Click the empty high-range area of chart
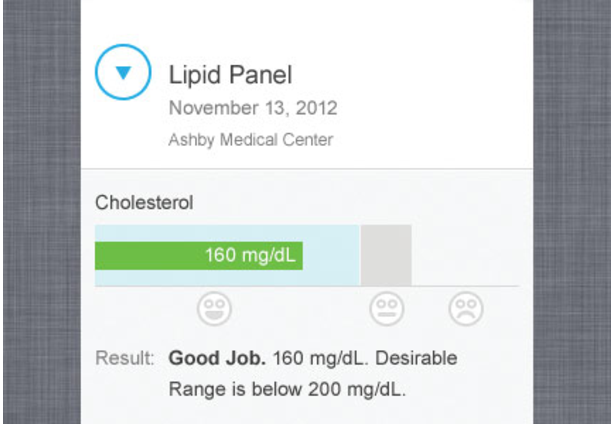This screenshot has width=615, height=424. pyautogui.click(x=466, y=255)
